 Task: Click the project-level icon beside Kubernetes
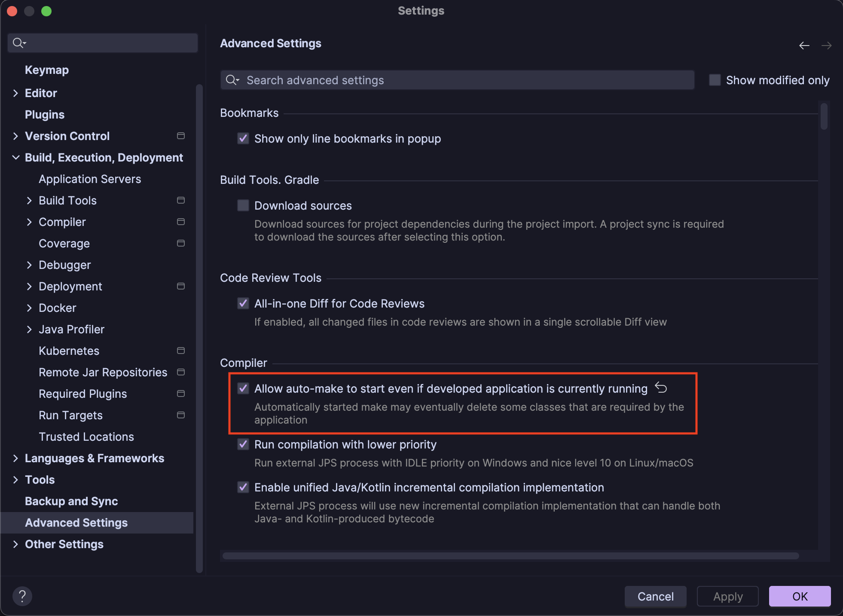(x=181, y=351)
